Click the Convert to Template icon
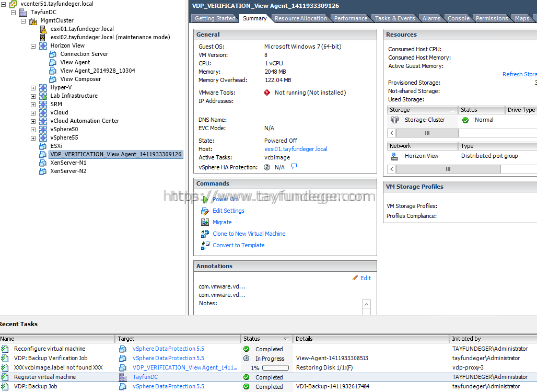This screenshot has width=537, height=392. pyautogui.click(x=205, y=245)
